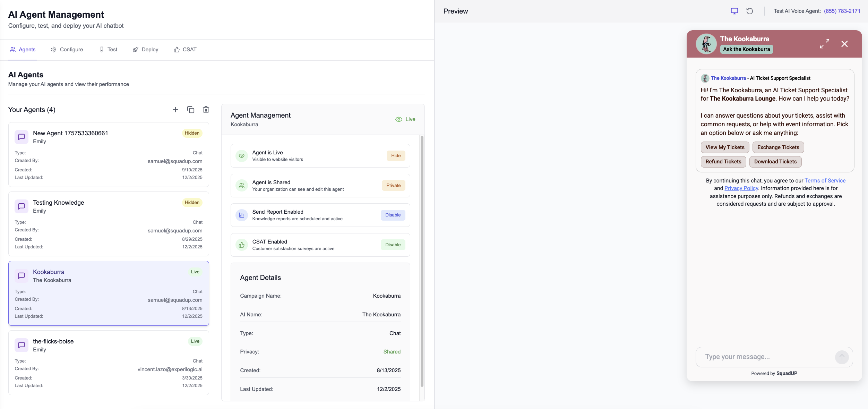
Task: Click the desktop preview monitor icon
Action: [734, 11]
